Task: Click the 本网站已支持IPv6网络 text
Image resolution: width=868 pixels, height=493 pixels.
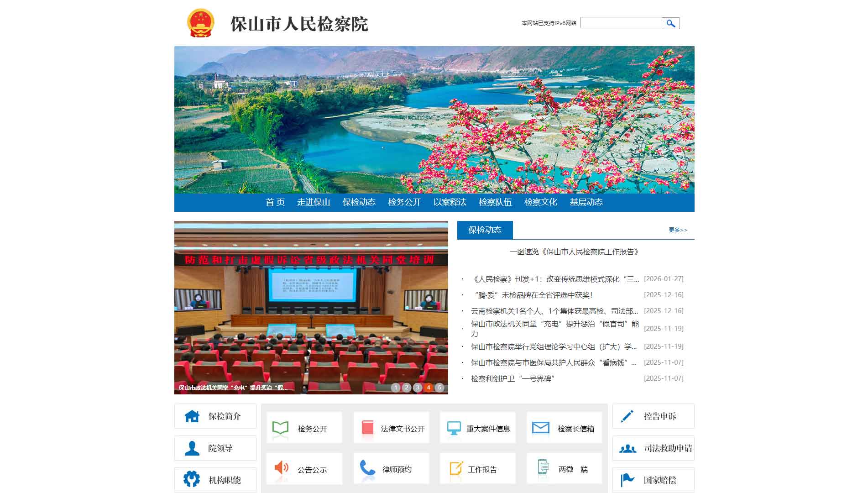Action: tap(549, 23)
